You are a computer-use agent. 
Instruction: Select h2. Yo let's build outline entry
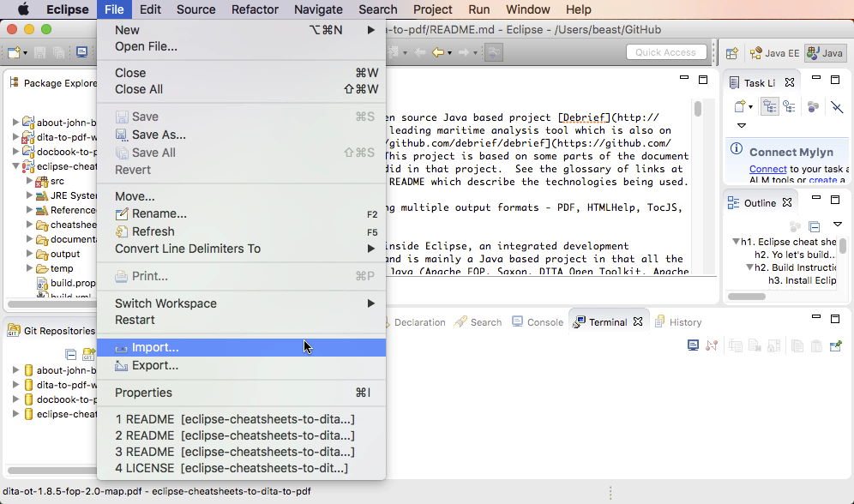pos(795,255)
